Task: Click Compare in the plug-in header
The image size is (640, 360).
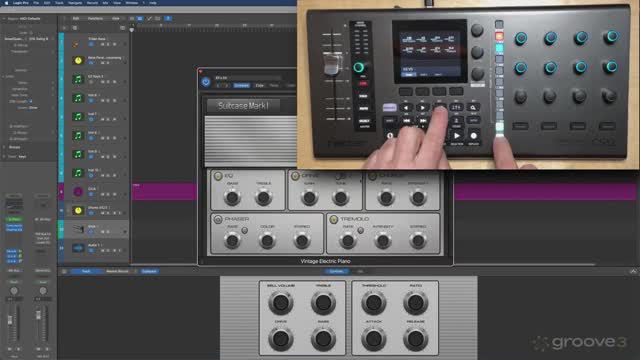Action: click(241, 85)
